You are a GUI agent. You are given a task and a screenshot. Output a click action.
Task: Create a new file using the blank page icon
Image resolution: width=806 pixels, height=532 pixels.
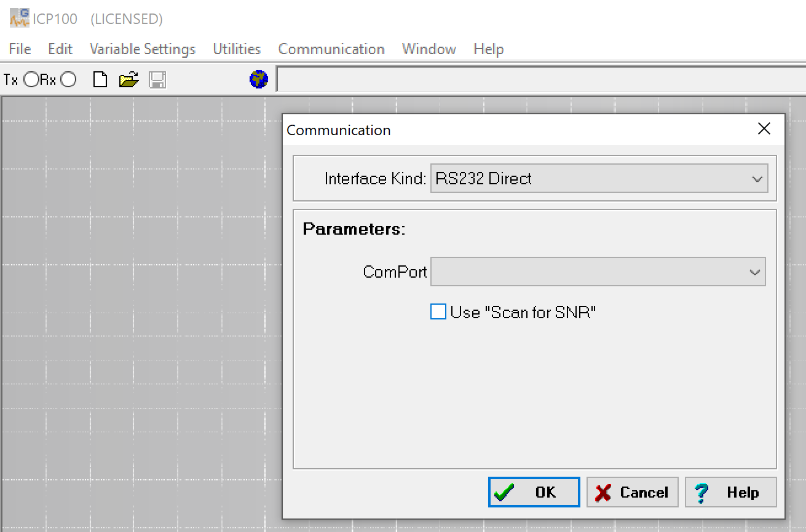coord(99,79)
